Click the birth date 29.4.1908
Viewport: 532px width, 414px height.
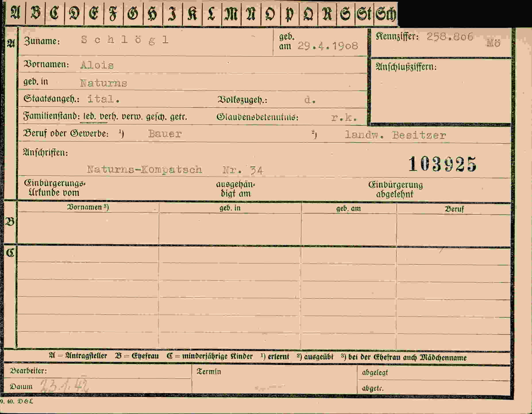pyautogui.click(x=328, y=46)
